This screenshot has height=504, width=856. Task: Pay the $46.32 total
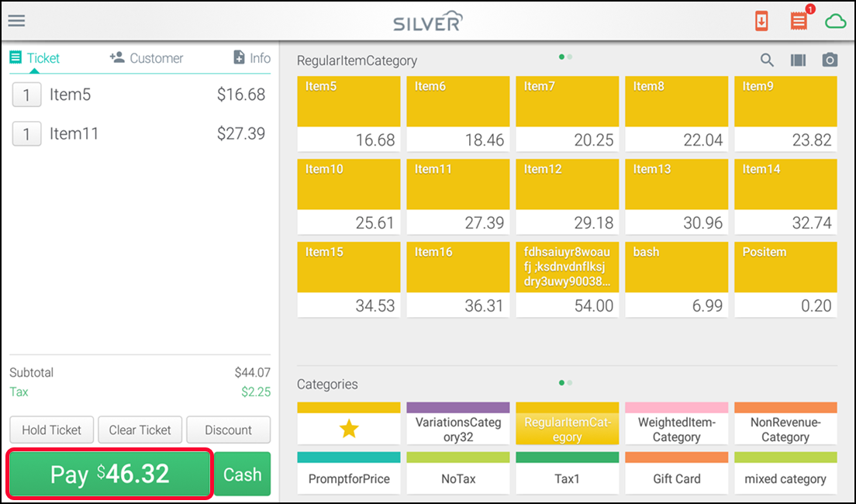pos(110,474)
